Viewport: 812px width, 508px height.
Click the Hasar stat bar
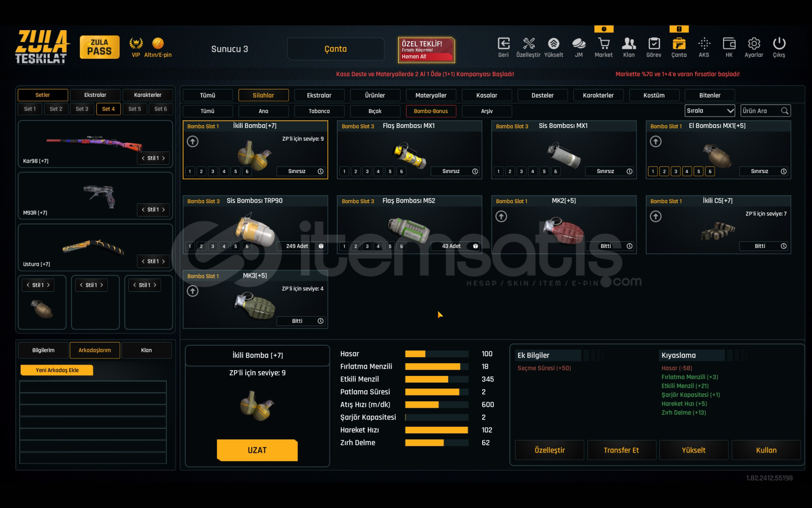click(437, 354)
